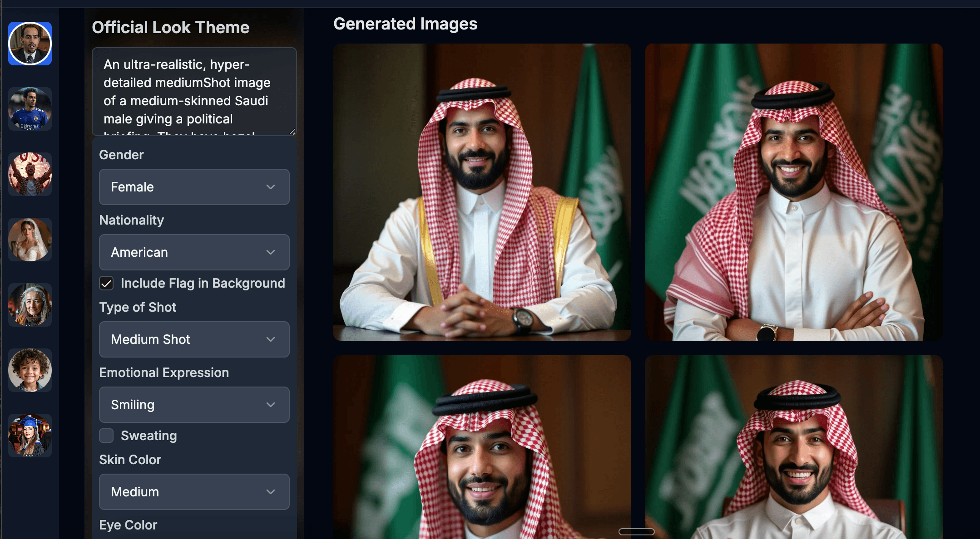The height and width of the screenshot is (539, 980).
Task: Expand the Type of Shot dropdown menu
Action: click(x=194, y=339)
